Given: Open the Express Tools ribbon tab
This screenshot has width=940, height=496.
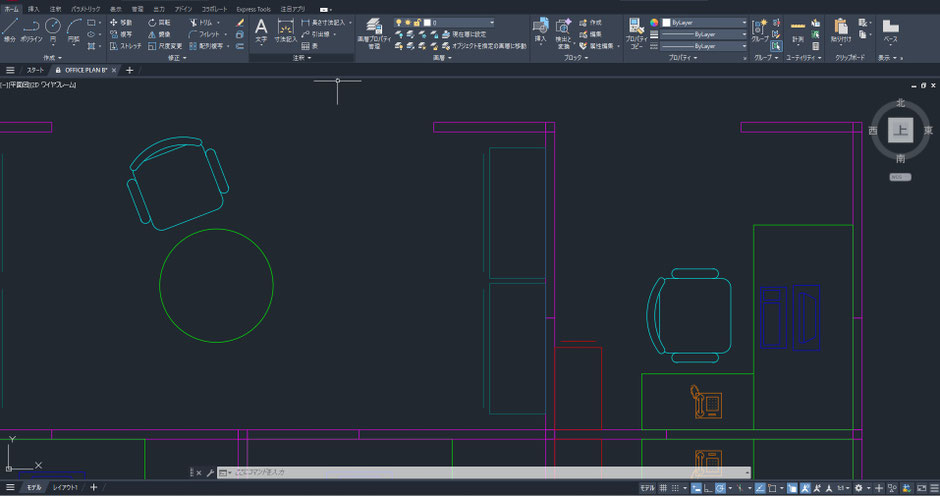Looking at the screenshot, I should point(253,9).
